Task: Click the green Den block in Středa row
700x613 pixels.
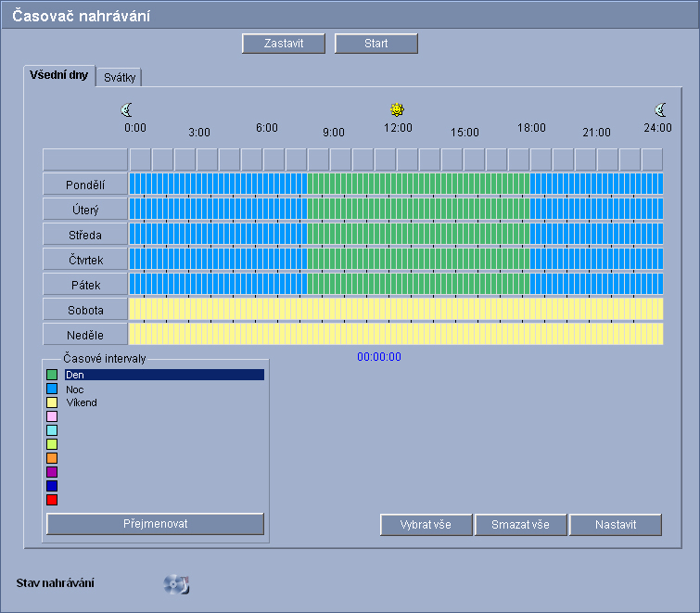Action: tap(418, 234)
